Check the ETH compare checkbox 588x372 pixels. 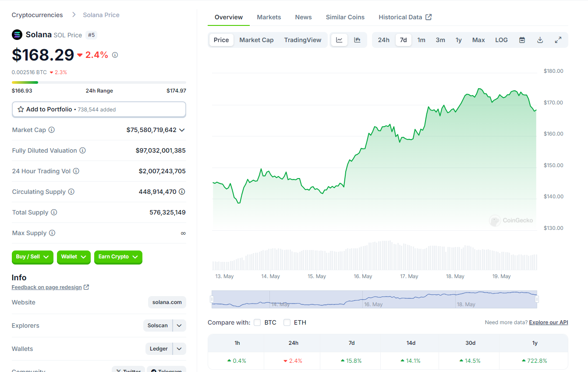click(287, 322)
